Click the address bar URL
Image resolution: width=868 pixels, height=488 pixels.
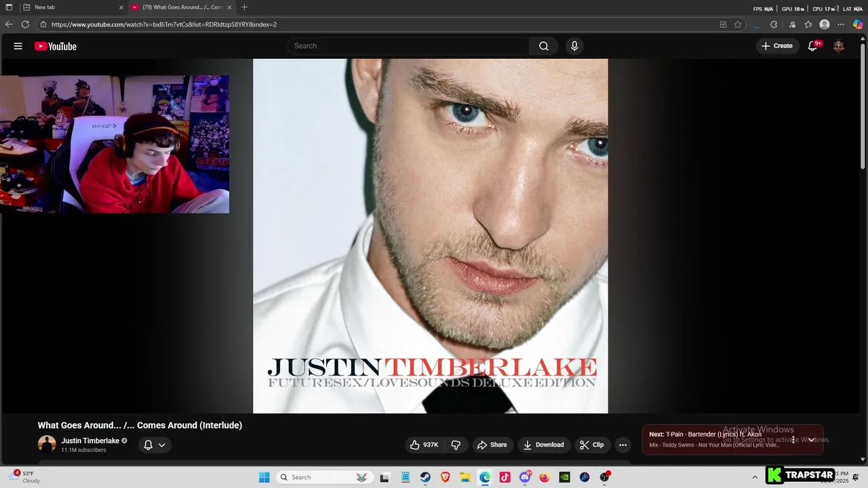click(163, 24)
